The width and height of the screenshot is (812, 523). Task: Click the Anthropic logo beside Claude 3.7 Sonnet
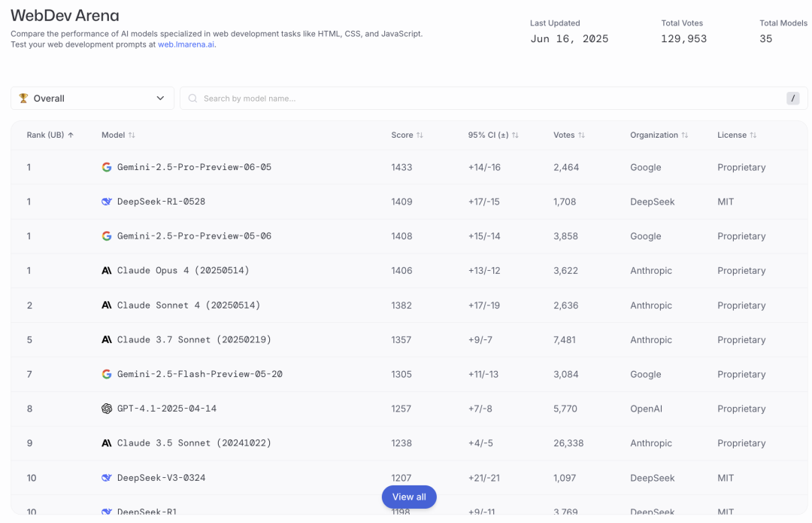pos(107,339)
